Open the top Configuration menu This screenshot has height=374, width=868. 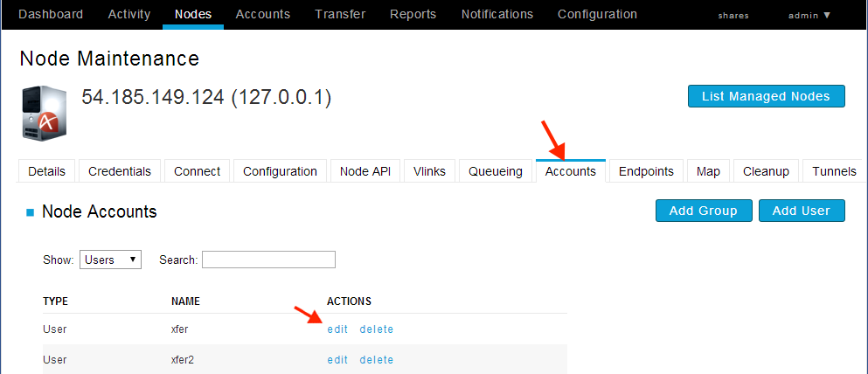click(597, 14)
